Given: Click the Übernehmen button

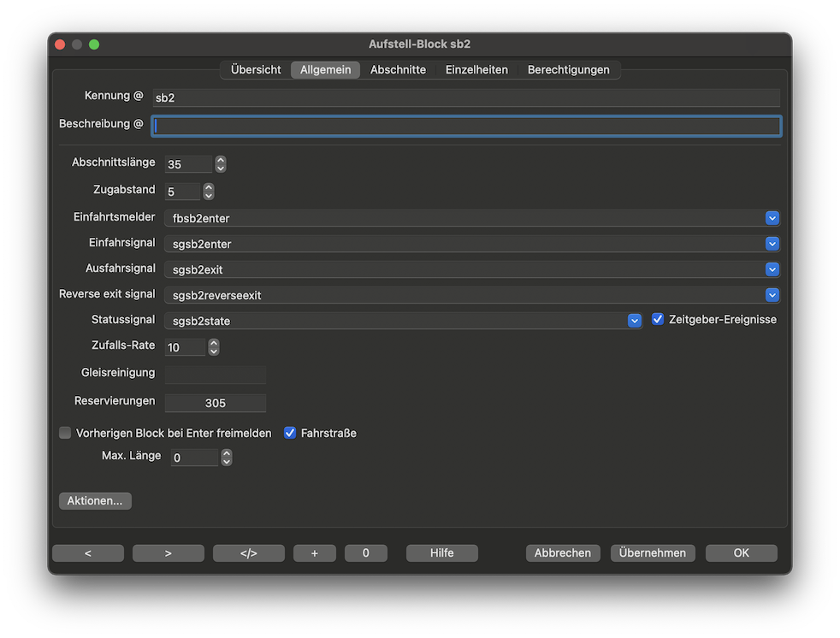Looking at the screenshot, I should (653, 553).
